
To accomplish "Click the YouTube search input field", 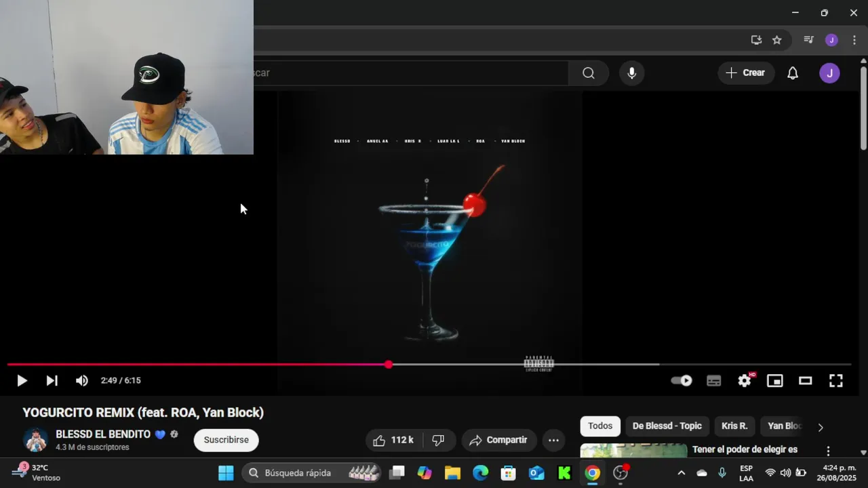I will pyautogui.click(x=410, y=73).
